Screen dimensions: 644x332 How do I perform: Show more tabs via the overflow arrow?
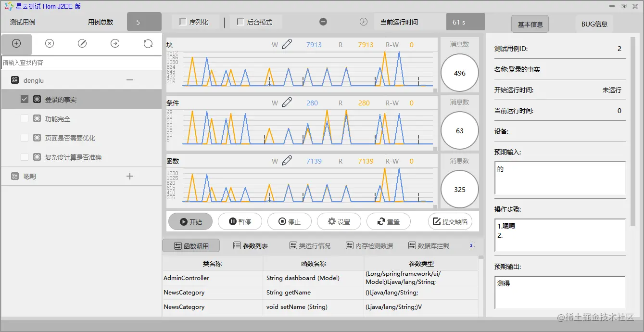[472, 245]
